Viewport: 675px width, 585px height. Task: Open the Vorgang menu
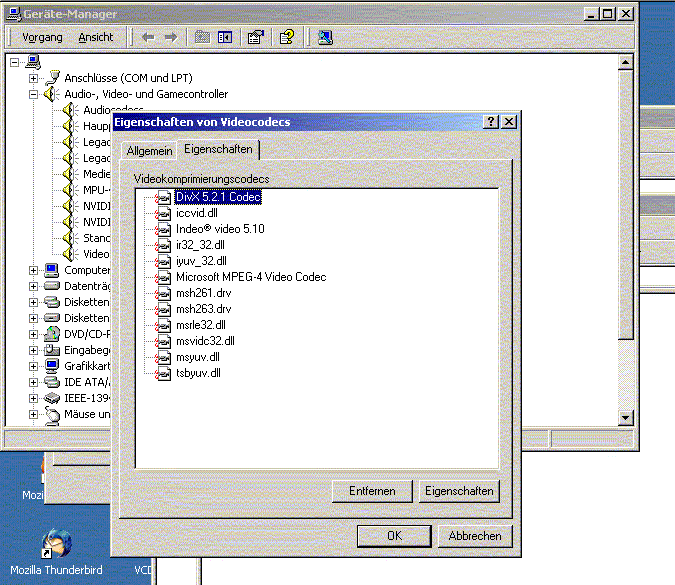click(x=42, y=37)
